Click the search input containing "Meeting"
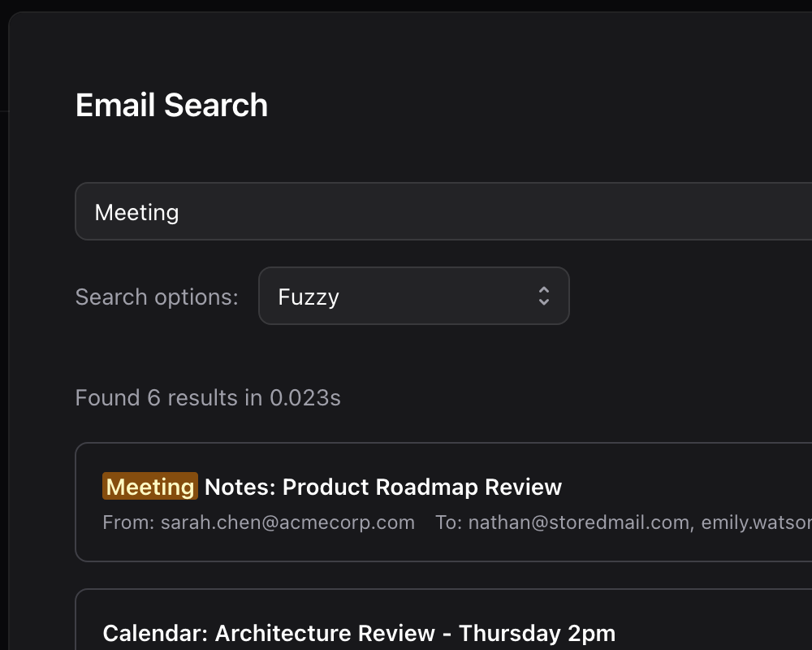Image resolution: width=812 pixels, height=650 pixels. pyautogui.click(x=438, y=211)
